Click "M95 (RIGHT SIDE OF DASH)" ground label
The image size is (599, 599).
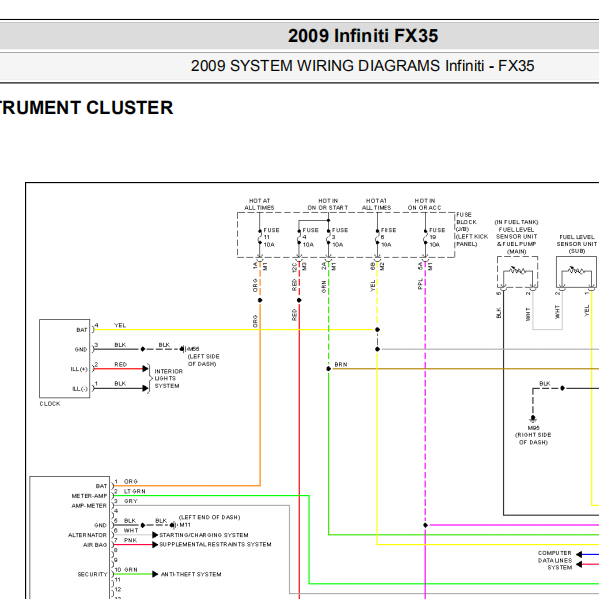[533, 435]
